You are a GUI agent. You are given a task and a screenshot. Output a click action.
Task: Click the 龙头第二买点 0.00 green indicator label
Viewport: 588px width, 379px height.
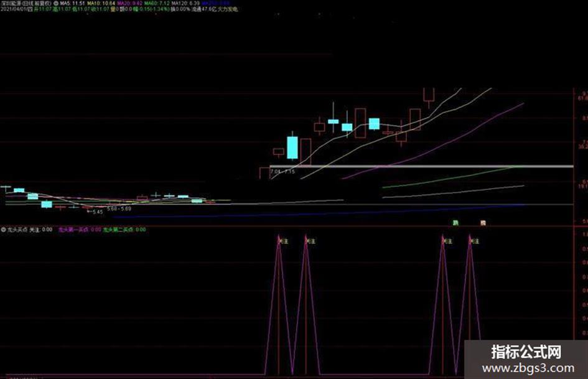click(x=124, y=229)
